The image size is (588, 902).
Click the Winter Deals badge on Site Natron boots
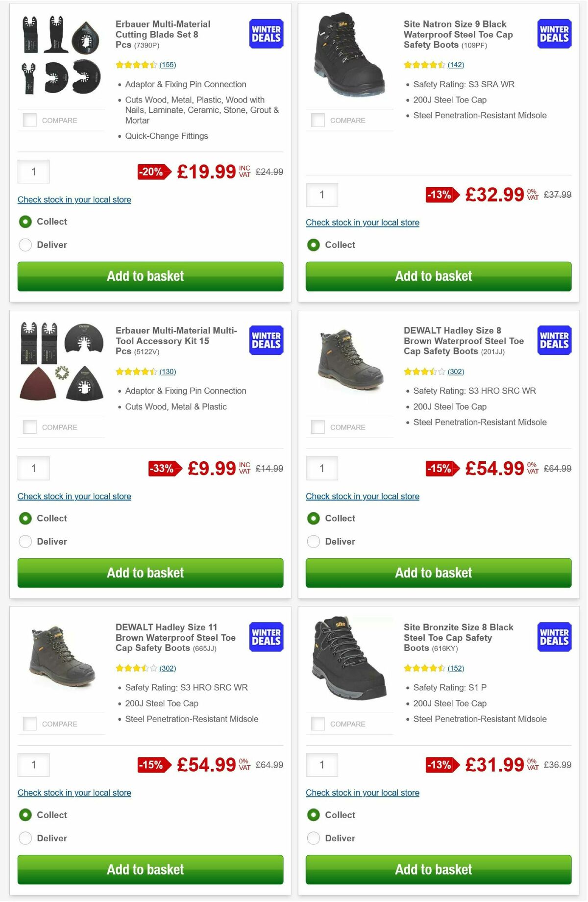coord(554,33)
